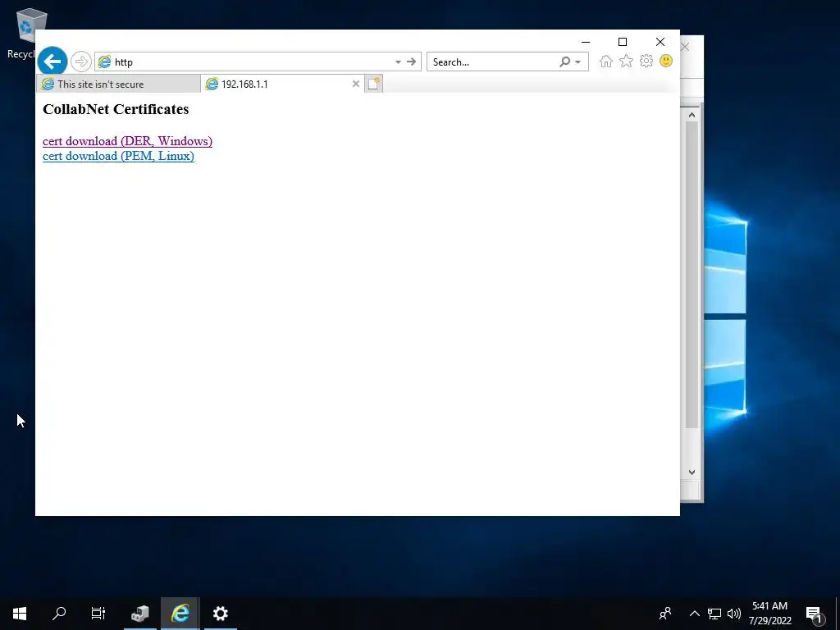Click the volume speaker icon

(x=734, y=614)
